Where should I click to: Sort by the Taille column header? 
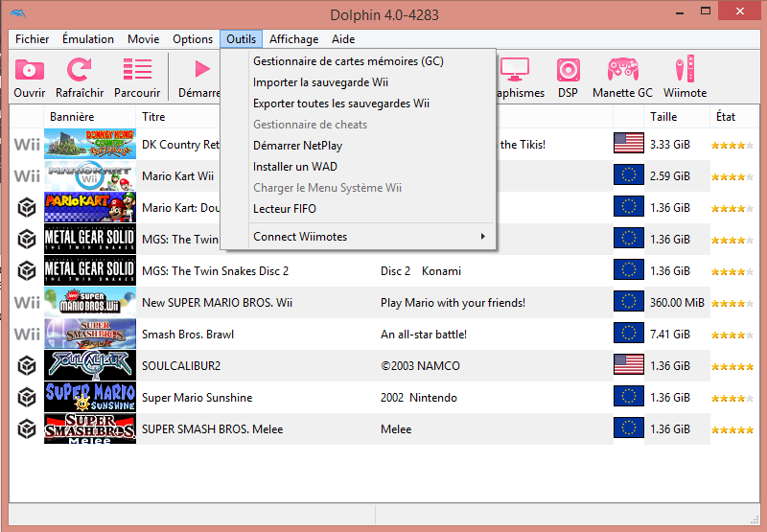click(677, 117)
